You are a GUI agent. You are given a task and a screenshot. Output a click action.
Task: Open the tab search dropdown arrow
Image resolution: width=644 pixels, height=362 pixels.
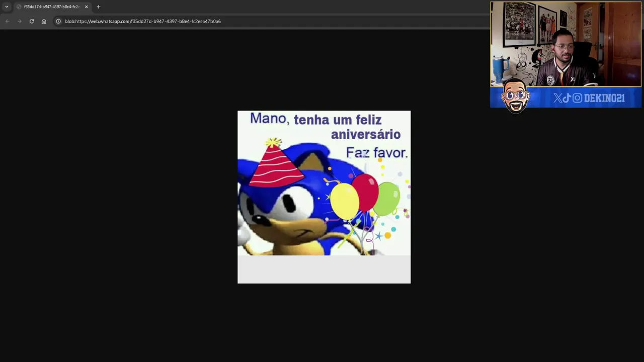7,7
